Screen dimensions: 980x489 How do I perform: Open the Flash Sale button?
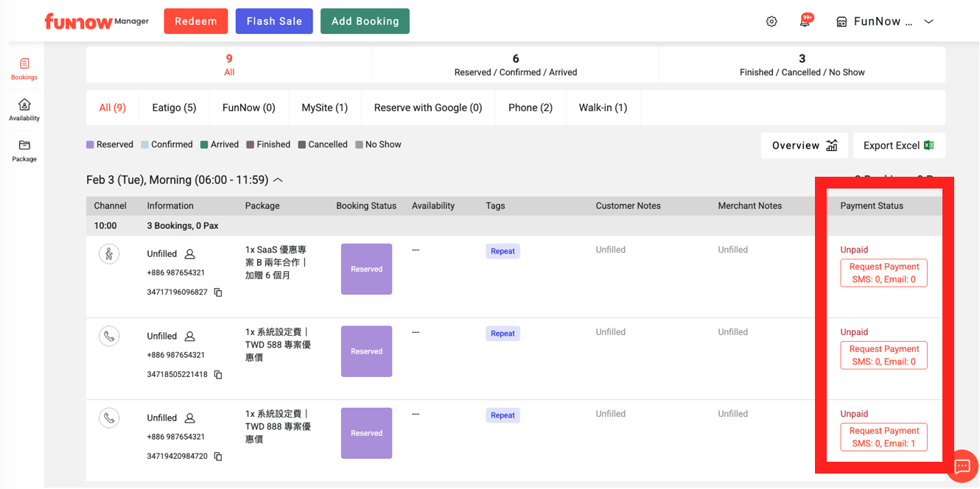[274, 21]
